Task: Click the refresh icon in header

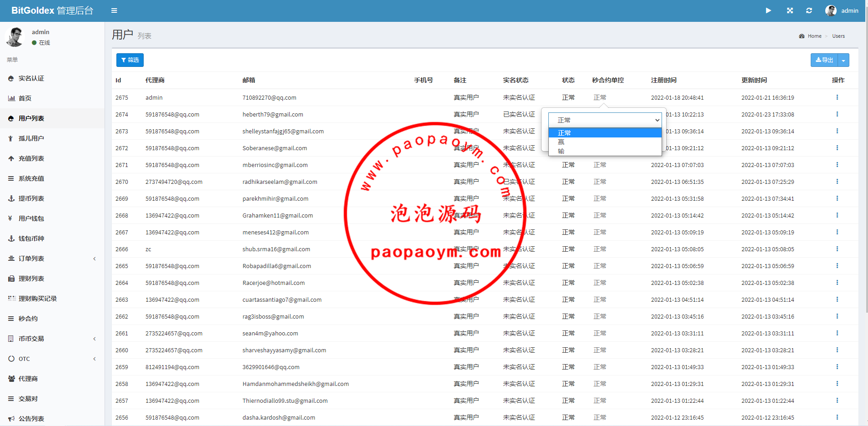Action: pyautogui.click(x=809, y=10)
